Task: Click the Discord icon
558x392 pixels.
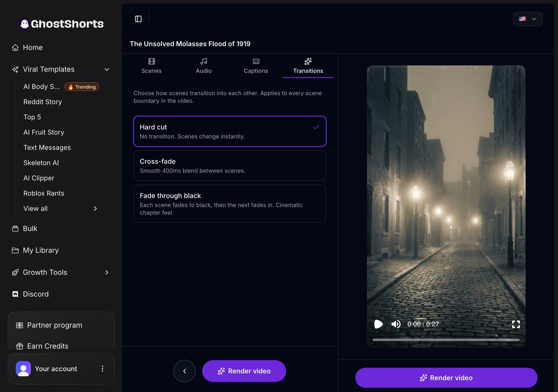Action: coord(15,294)
